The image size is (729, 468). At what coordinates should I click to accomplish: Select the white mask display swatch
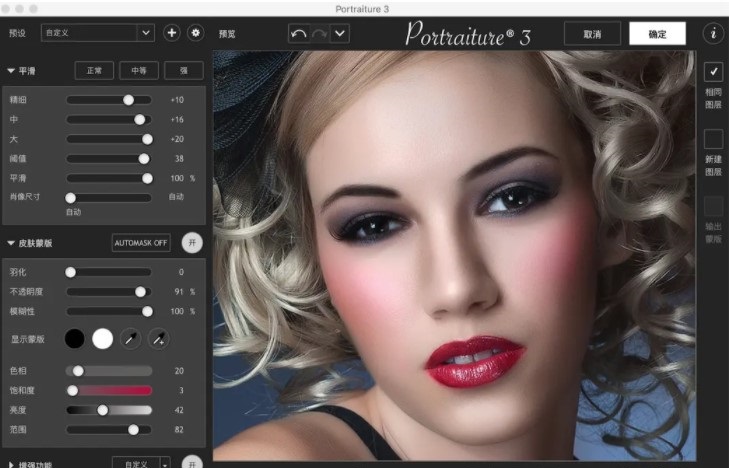tap(103, 339)
